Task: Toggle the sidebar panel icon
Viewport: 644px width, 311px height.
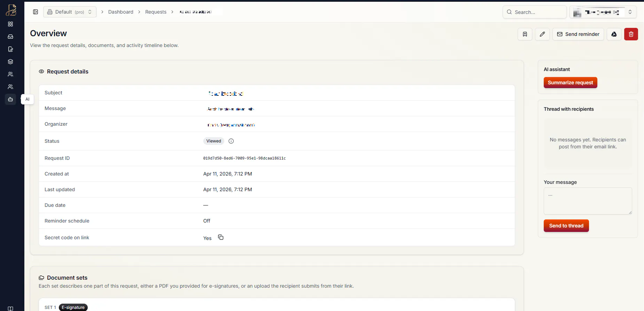Action: [36, 12]
